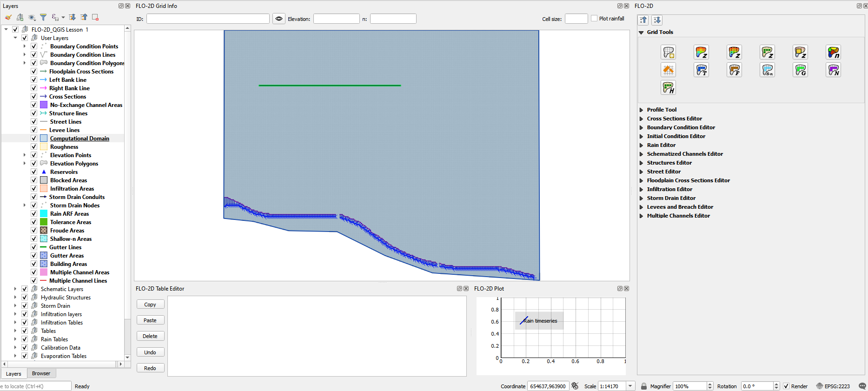Screen dimensions: 868x391
Task: Open the layer styling paintbrush icon
Action: click(8, 17)
